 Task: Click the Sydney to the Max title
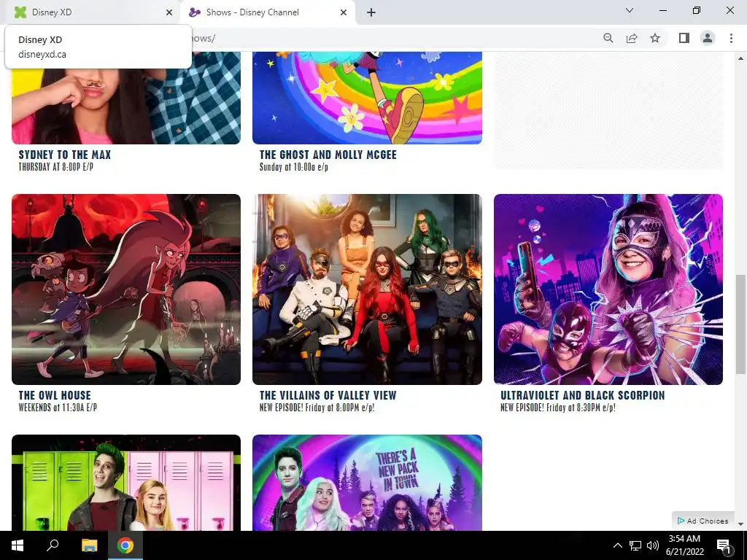pos(65,155)
